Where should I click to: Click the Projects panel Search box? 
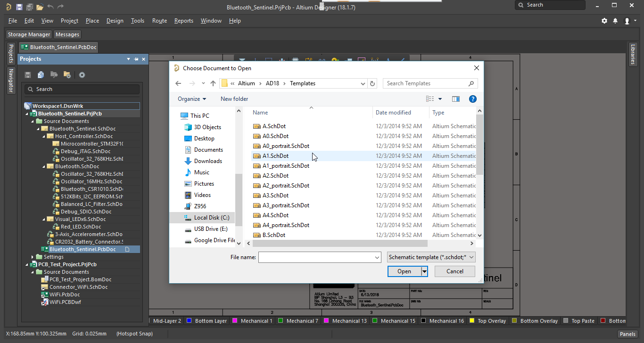(82, 89)
